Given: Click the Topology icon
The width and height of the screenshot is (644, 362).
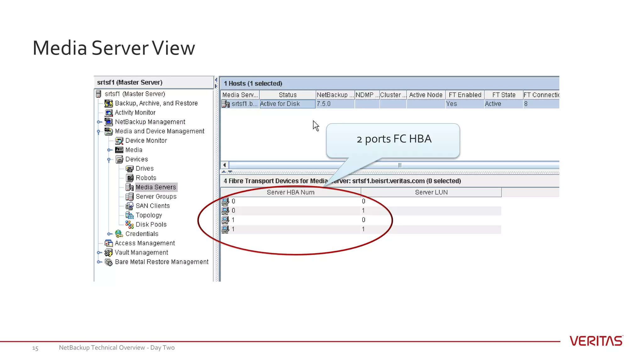Looking at the screenshot, I should click(x=130, y=215).
